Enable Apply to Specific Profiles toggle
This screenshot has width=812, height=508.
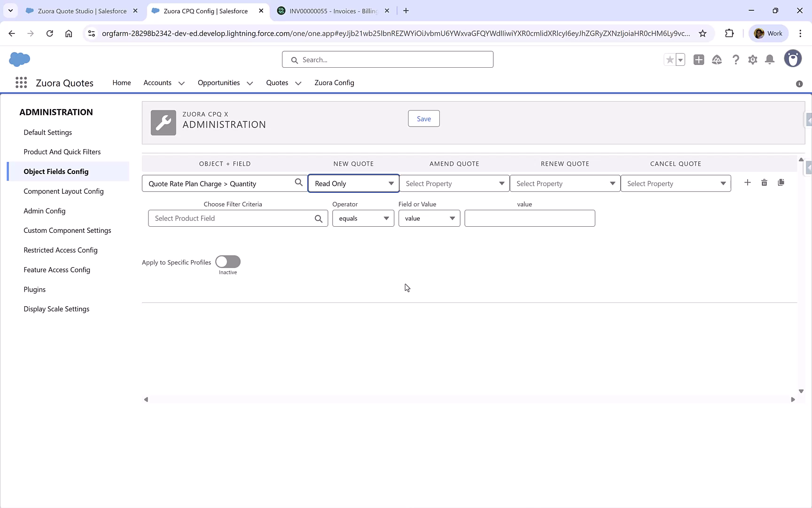coord(227,262)
